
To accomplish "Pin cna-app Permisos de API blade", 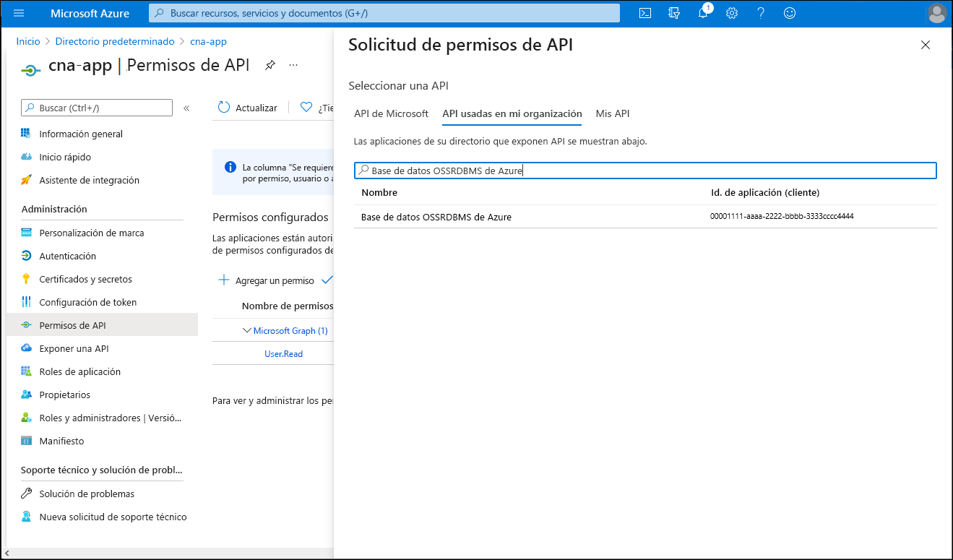I will 269,65.
